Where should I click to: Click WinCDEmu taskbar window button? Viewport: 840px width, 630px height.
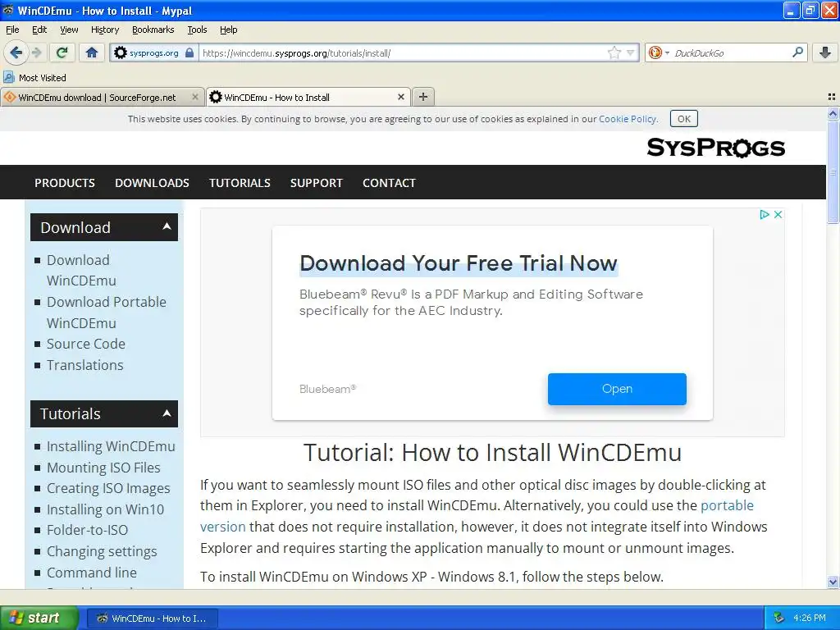pyautogui.click(x=152, y=619)
